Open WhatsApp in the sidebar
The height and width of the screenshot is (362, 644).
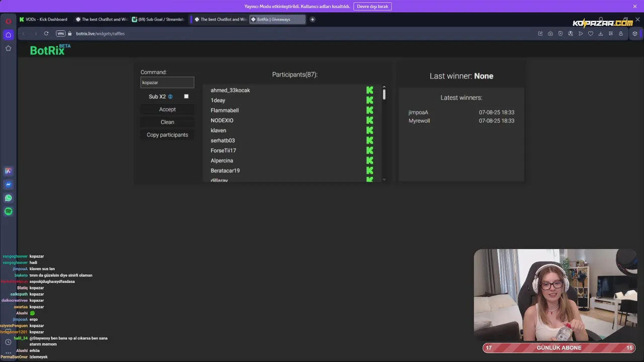click(x=8, y=198)
